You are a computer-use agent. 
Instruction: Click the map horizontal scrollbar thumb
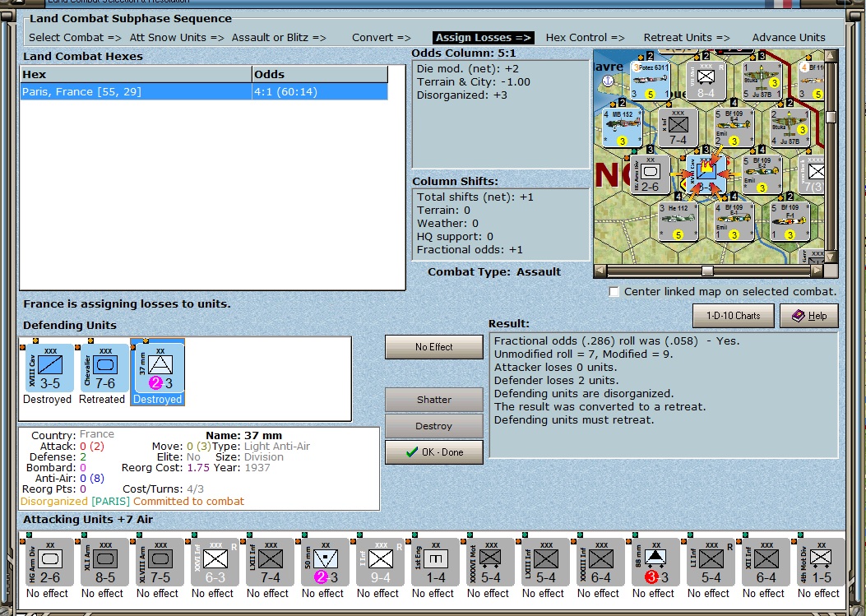[707, 271]
